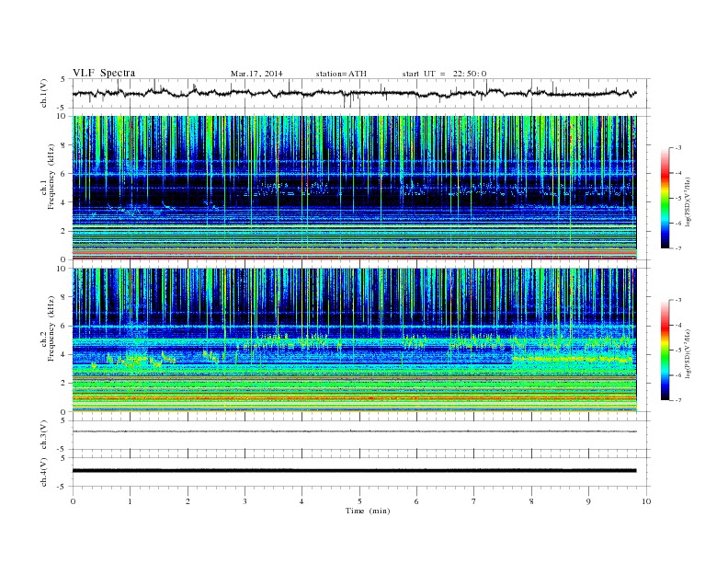This screenshot has width=728, height=563.
Task: Click the thick ch.4 voltage trace band
Action: (354, 471)
